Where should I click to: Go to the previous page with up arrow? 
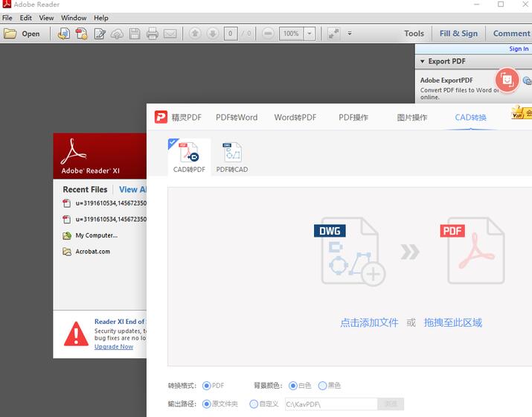195,34
